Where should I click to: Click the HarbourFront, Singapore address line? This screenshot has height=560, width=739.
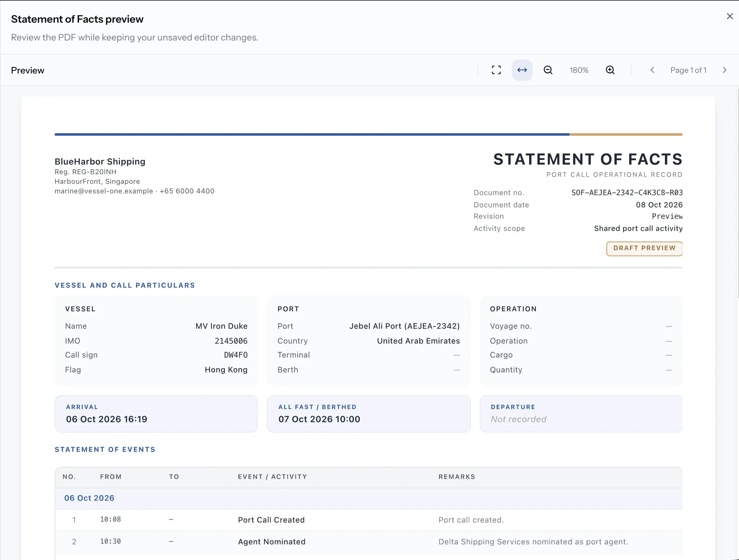point(97,181)
